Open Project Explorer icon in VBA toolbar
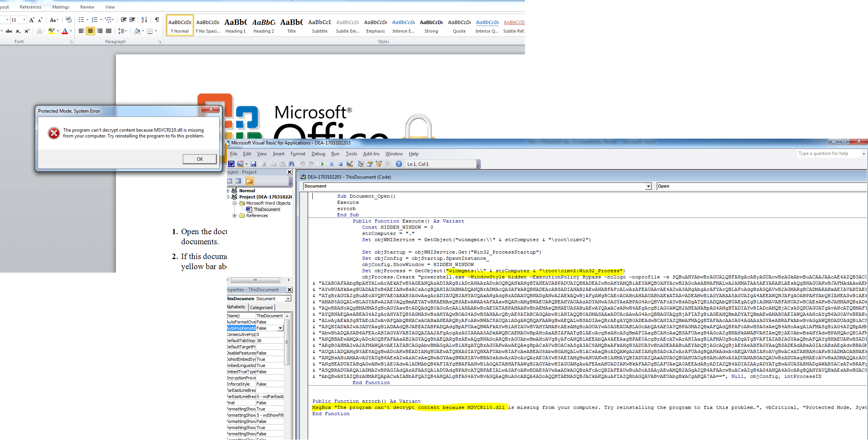The height and width of the screenshot is (440, 868). [361, 164]
